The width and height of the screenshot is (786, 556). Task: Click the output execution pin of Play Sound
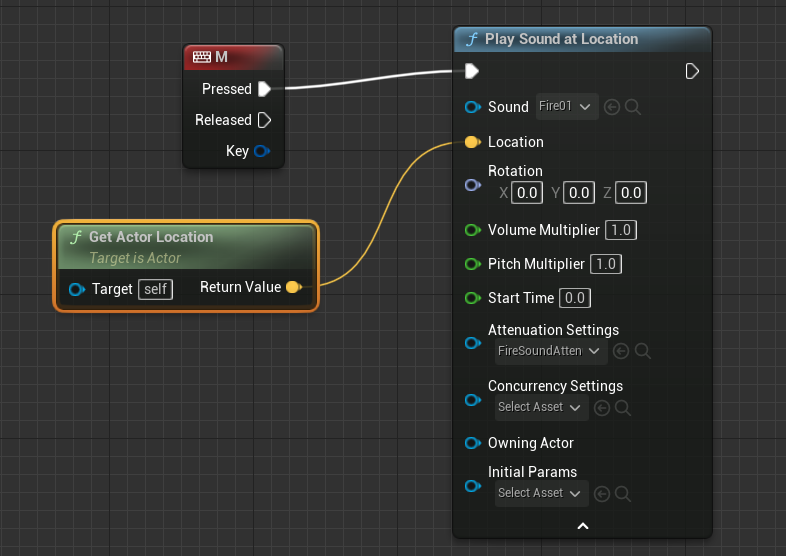(x=692, y=71)
